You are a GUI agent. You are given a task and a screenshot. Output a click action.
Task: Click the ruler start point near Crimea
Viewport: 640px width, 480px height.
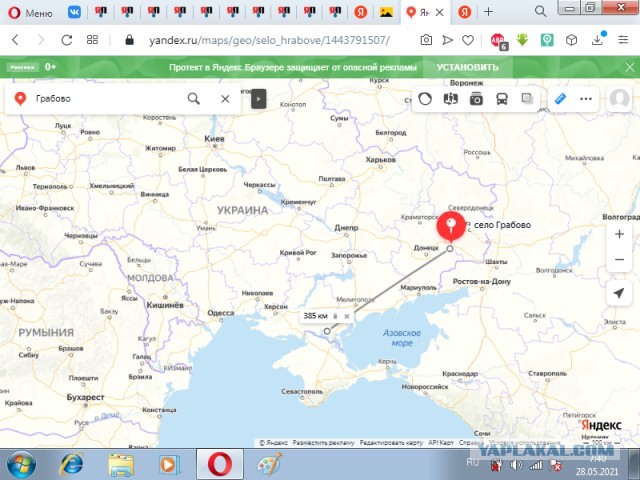point(327,331)
